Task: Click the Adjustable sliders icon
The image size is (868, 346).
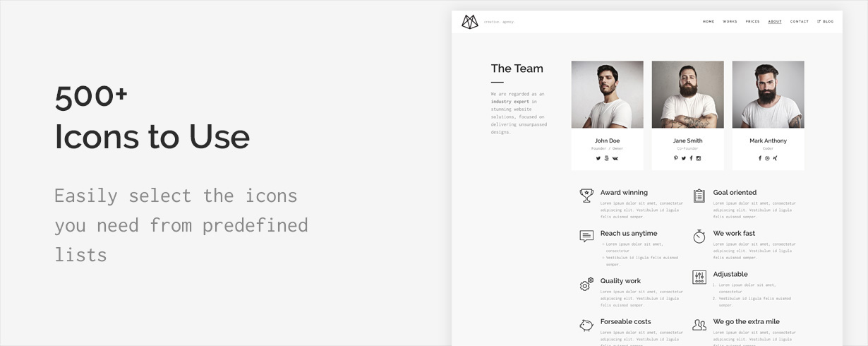Action: coord(699,278)
